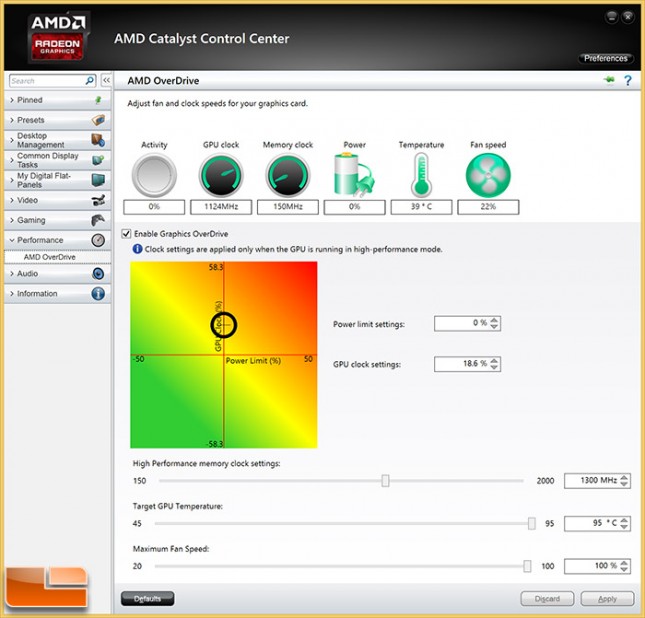Increase maximum fan speed percent stepper
The image size is (645, 618).
[x=624, y=563]
